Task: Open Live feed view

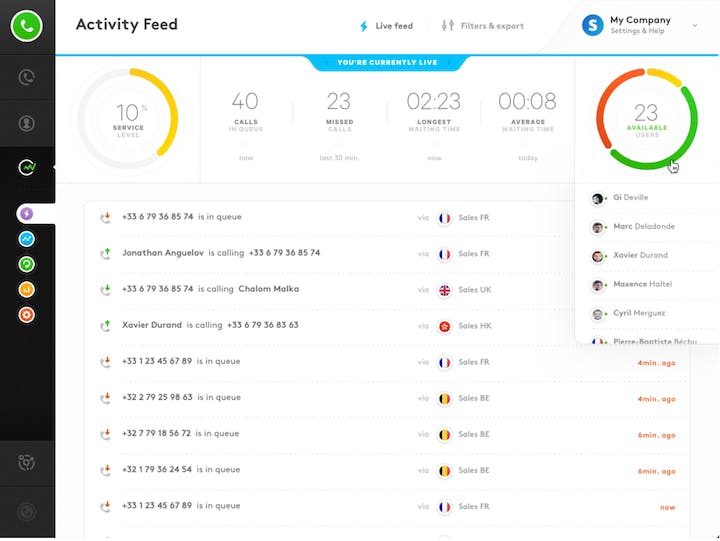Action: [386, 26]
